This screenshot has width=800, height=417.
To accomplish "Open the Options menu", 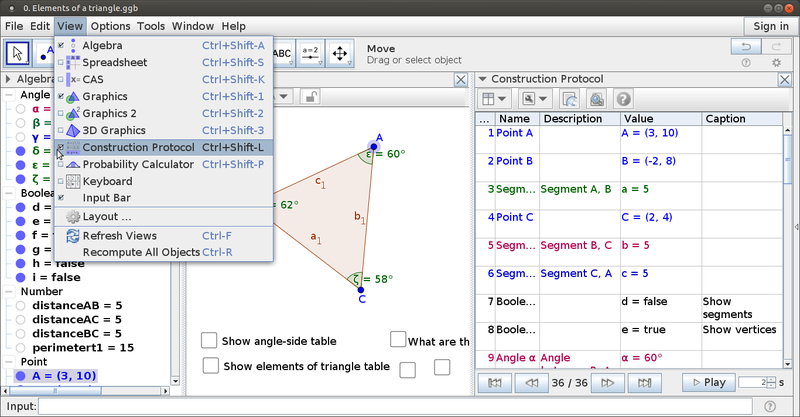I will tap(111, 26).
